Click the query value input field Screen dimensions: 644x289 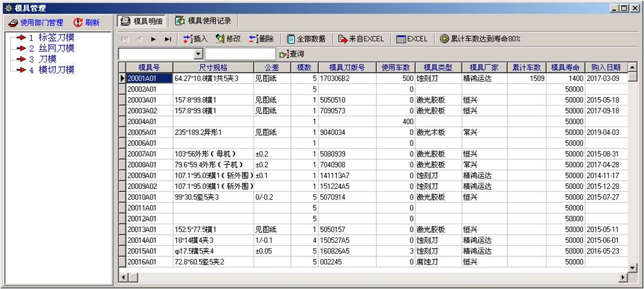[x=240, y=54]
